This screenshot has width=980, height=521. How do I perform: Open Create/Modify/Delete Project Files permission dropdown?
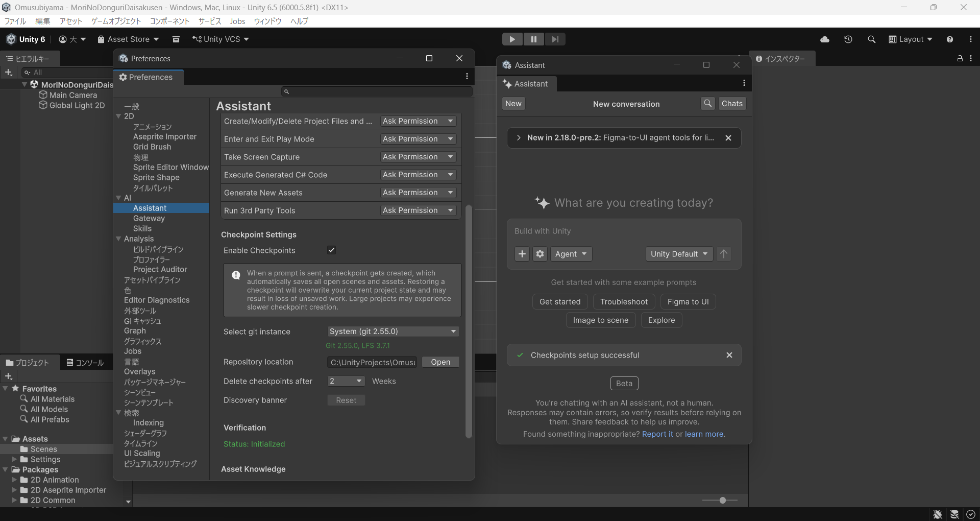(418, 121)
